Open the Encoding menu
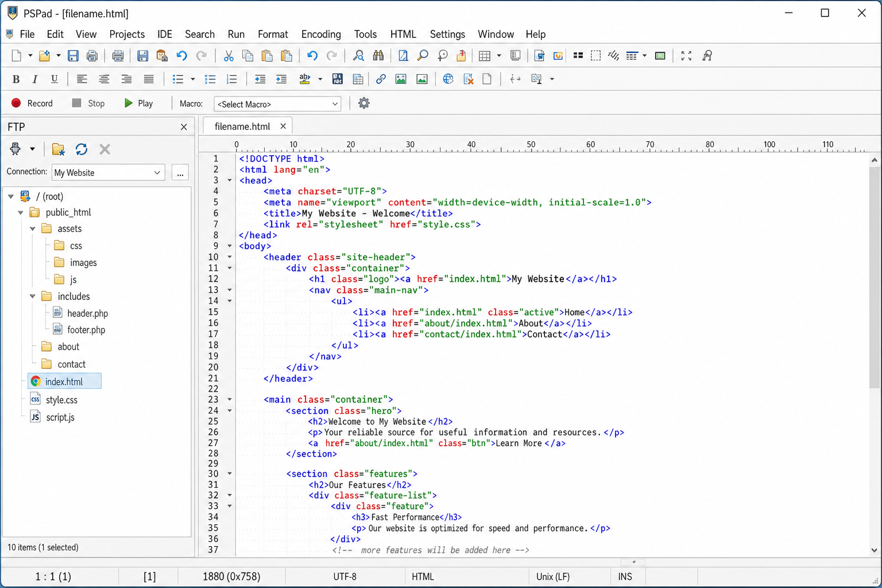The width and height of the screenshot is (882, 588). pyautogui.click(x=321, y=34)
